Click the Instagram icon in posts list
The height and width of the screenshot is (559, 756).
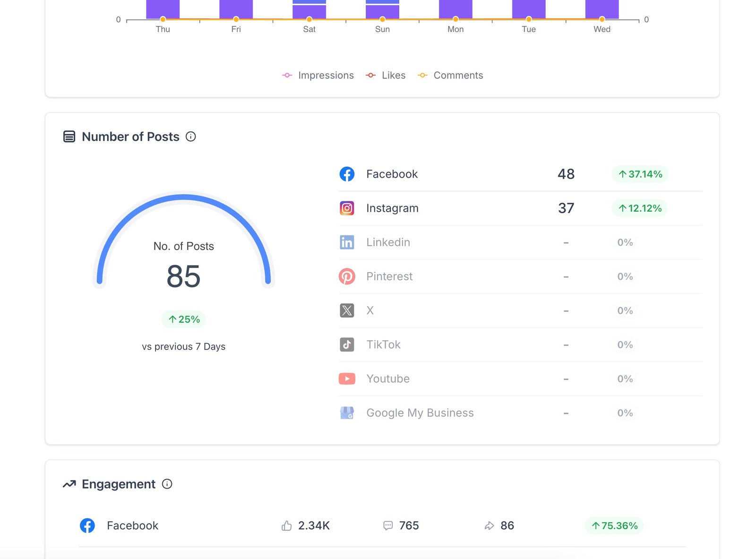tap(347, 208)
